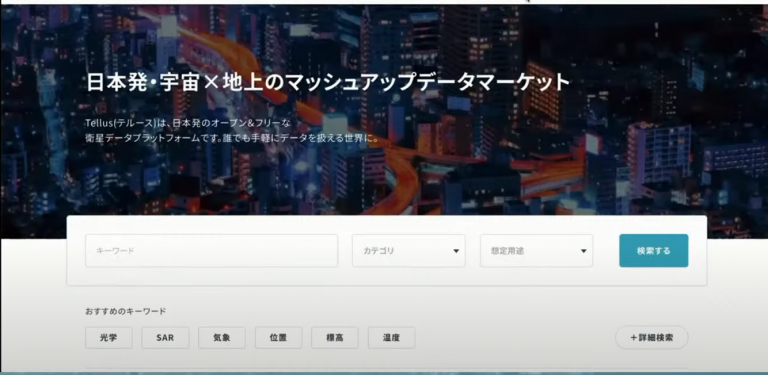Open the カテゴリ dropdown
Viewport: 768px width, 375px height.
(408, 251)
